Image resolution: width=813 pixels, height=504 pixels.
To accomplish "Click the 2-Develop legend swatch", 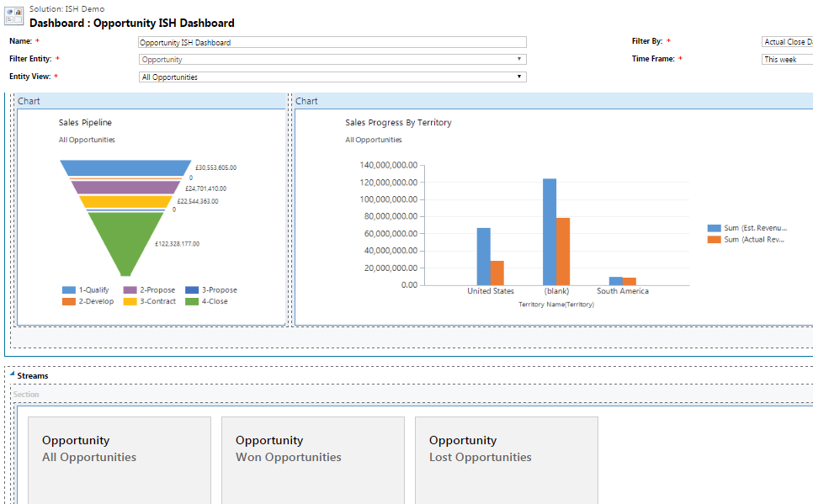I will coord(68,301).
